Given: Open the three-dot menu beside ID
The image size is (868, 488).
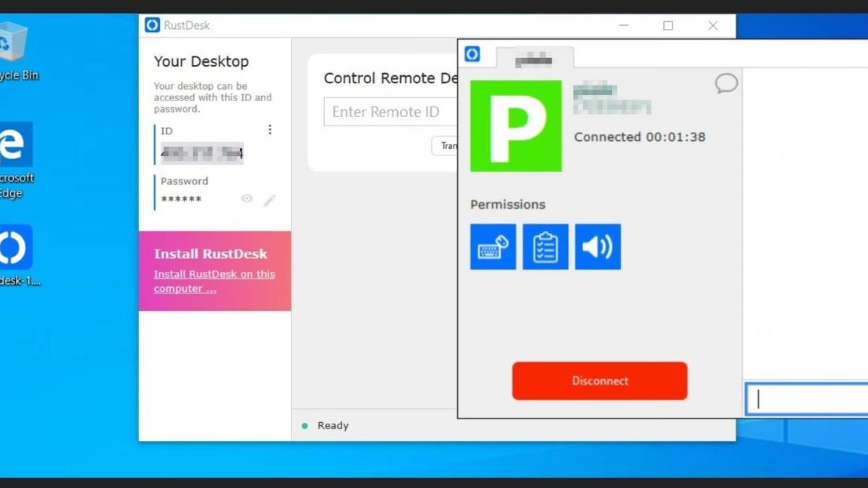Looking at the screenshot, I should point(270,129).
